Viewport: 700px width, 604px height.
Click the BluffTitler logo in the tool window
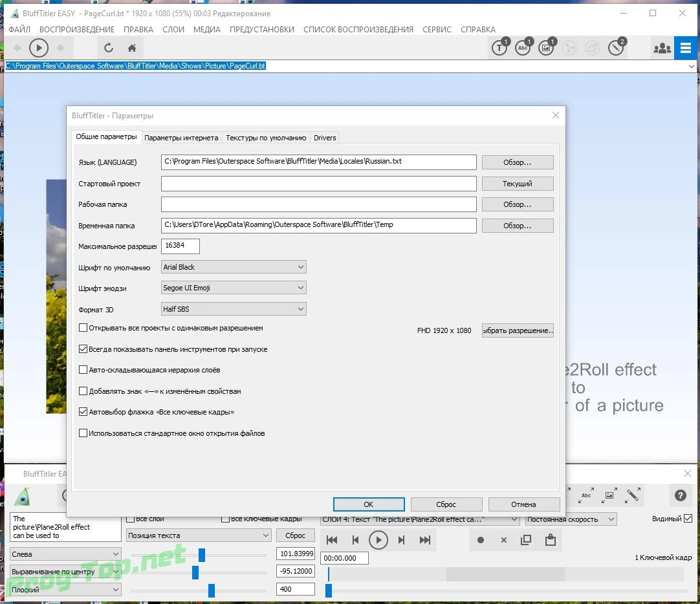(22, 496)
